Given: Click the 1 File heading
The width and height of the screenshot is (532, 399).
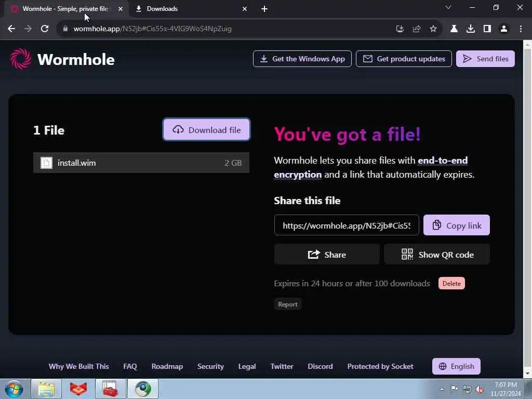Looking at the screenshot, I should coord(49,130).
